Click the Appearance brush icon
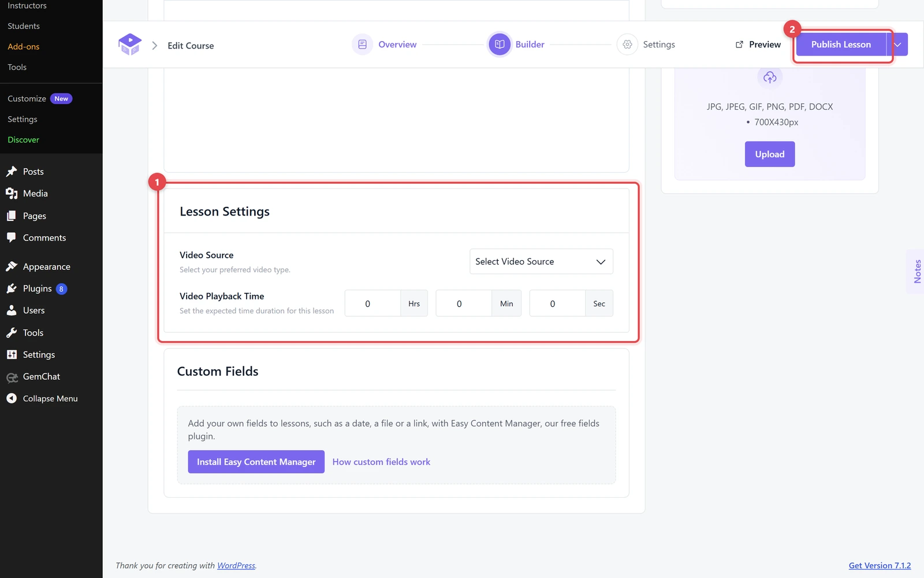The height and width of the screenshot is (578, 924). click(x=12, y=266)
